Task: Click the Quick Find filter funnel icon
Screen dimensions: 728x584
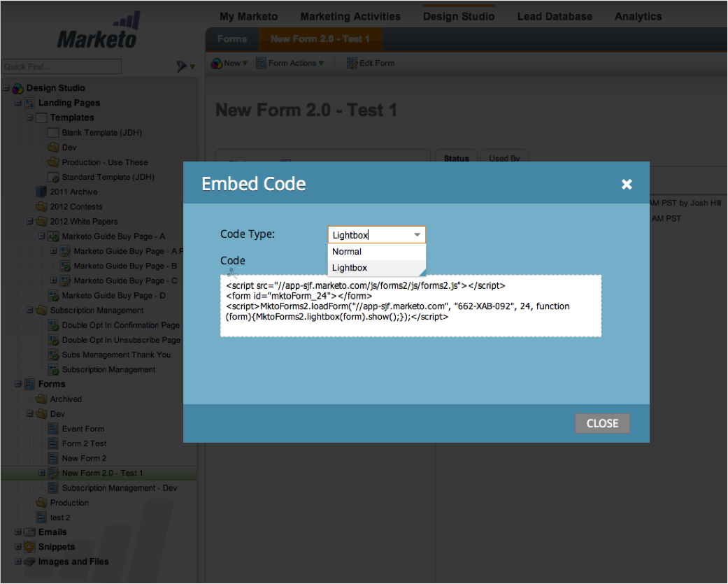Action: 183,66
